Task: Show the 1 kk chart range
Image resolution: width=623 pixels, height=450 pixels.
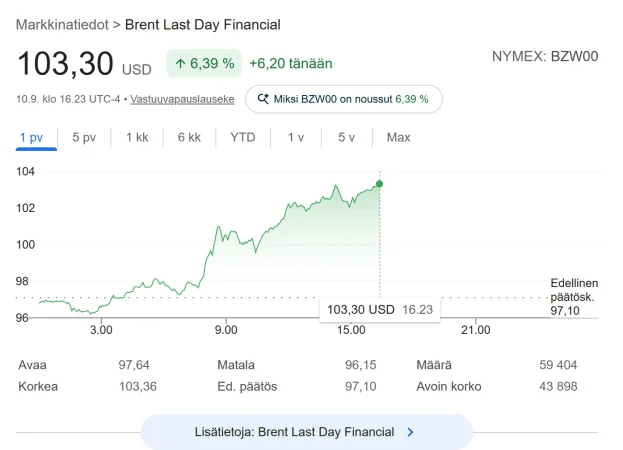Action: [x=137, y=137]
